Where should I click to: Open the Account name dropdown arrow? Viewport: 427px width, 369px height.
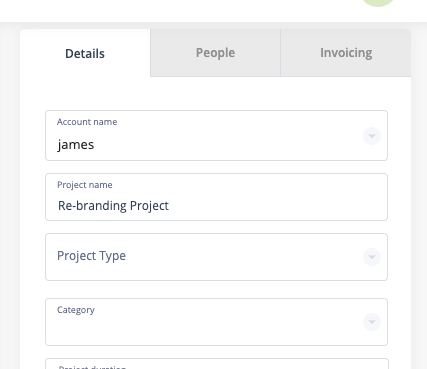[x=372, y=136]
